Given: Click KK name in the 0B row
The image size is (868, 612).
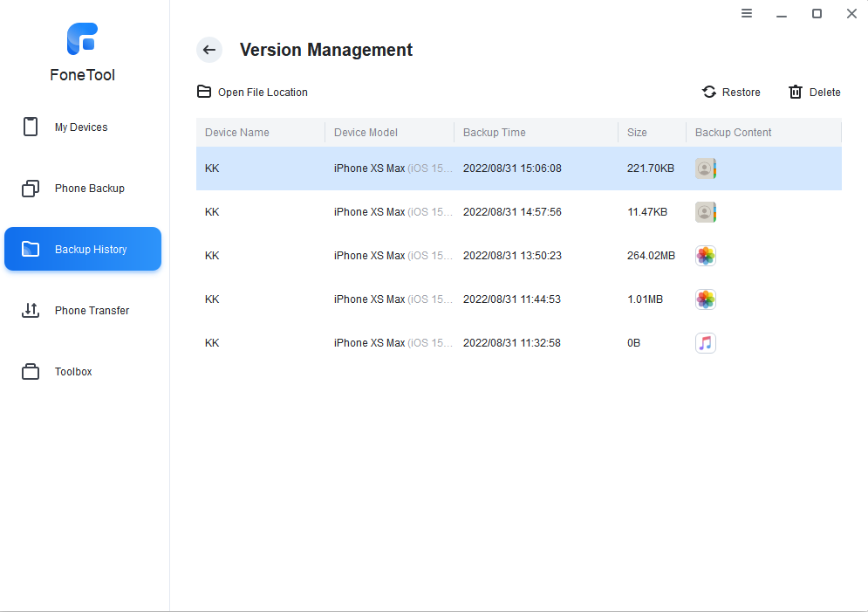Looking at the screenshot, I should click(x=212, y=343).
